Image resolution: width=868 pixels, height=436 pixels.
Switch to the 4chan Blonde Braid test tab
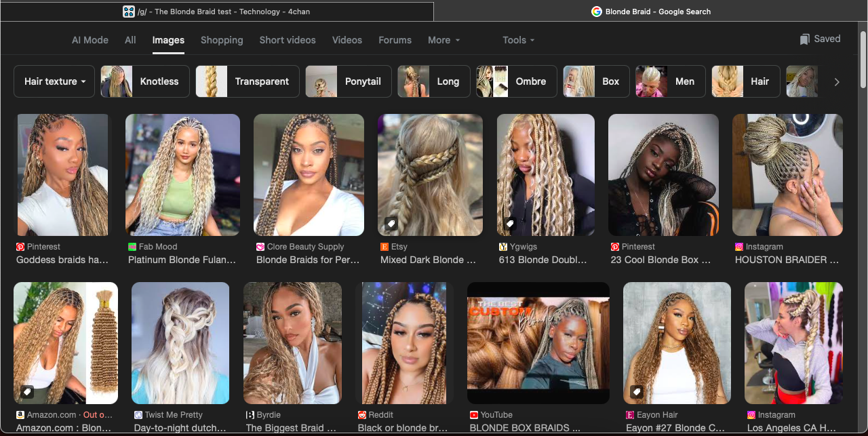click(216, 12)
